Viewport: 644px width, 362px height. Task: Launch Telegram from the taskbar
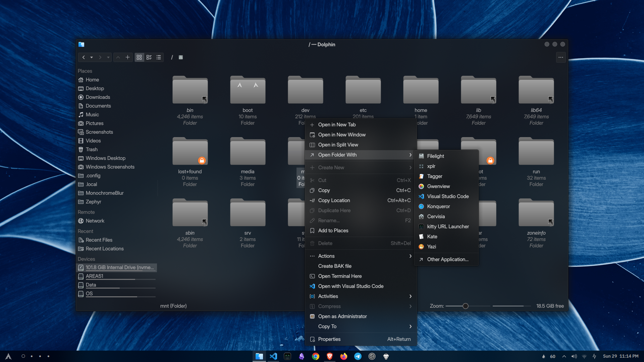coord(358,356)
